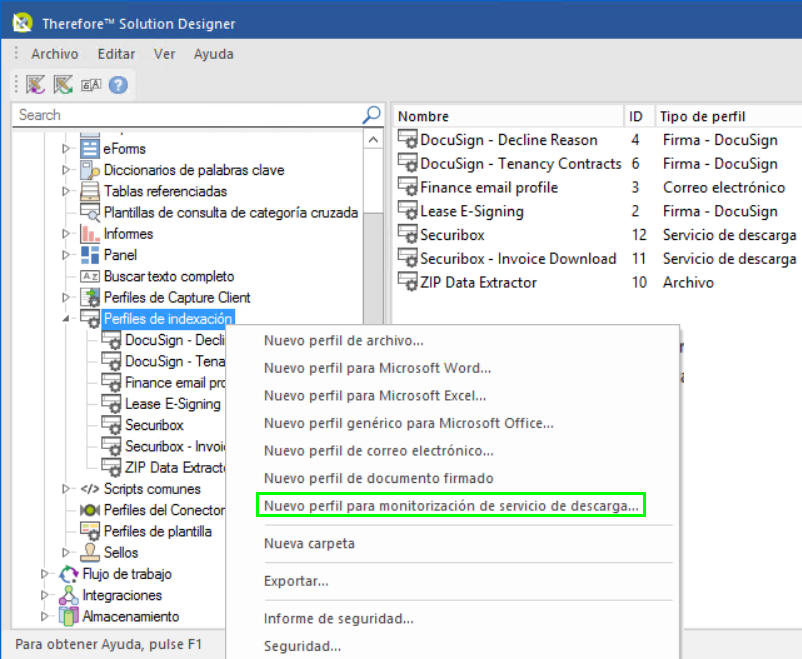Image resolution: width=802 pixels, height=659 pixels.
Task: Click the Plantillas de consulta de categoría cruzada icon
Action: 90,212
